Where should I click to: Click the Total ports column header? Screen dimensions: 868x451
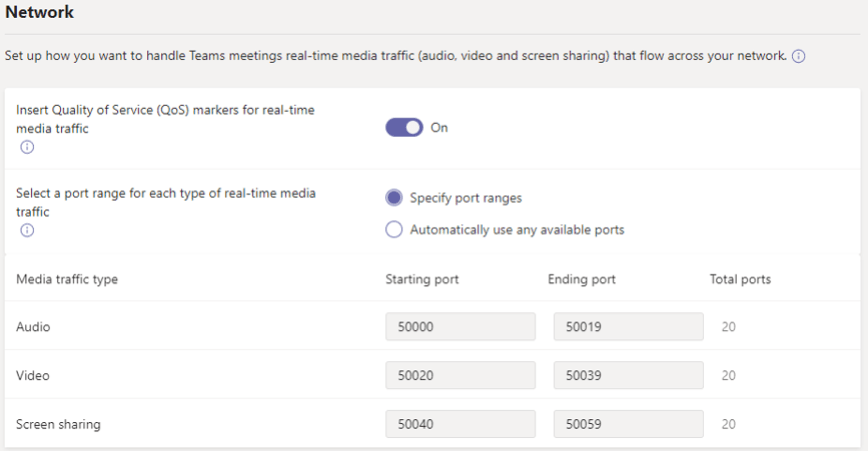pos(740,279)
